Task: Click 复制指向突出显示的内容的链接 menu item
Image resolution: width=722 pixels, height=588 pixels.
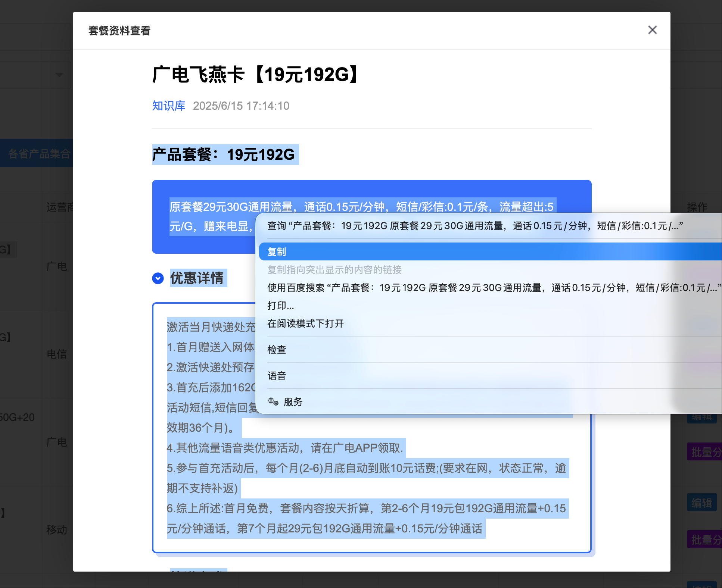Action: pyautogui.click(x=490, y=270)
